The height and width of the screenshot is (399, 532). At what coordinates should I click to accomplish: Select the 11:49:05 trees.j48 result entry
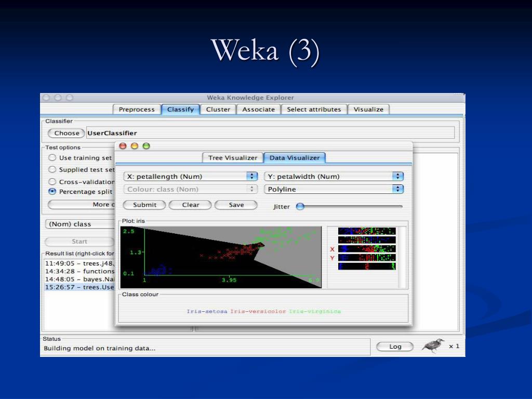coord(79,263)
